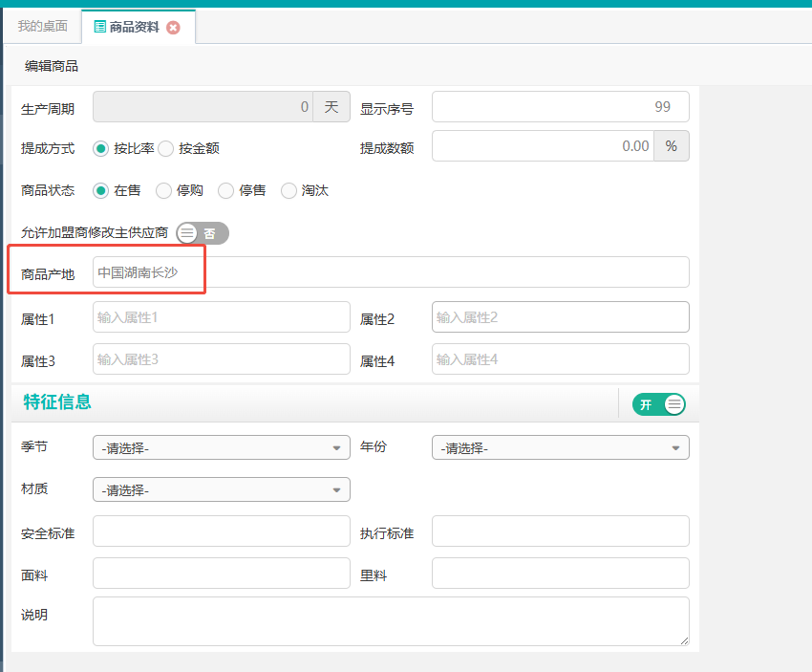
Task: Set product status to 在售
Action: (x=100, y=190)
